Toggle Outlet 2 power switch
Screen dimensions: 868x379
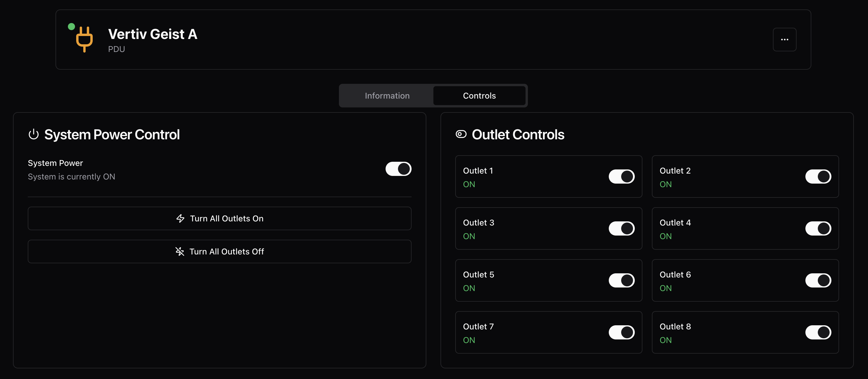pyautogui.click(x=818, y=177)
